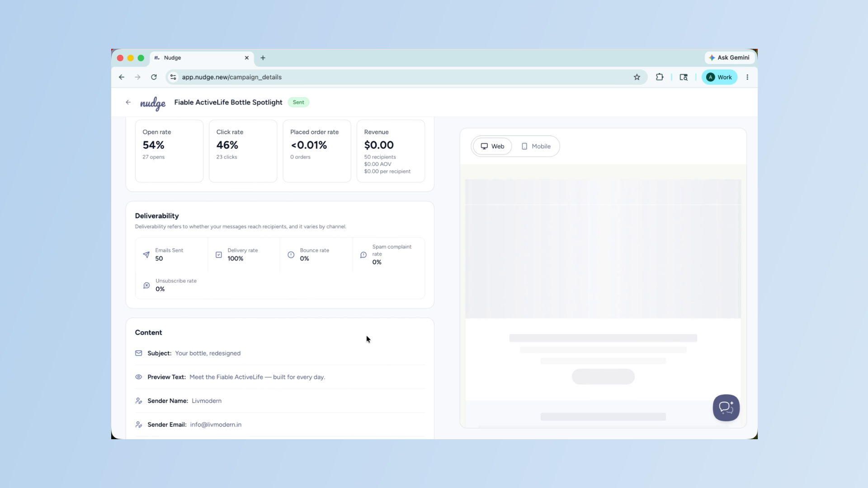Viewport: 868px width, 488px height.
Task: Click the Content heading
Action: [x=148, y=332]
